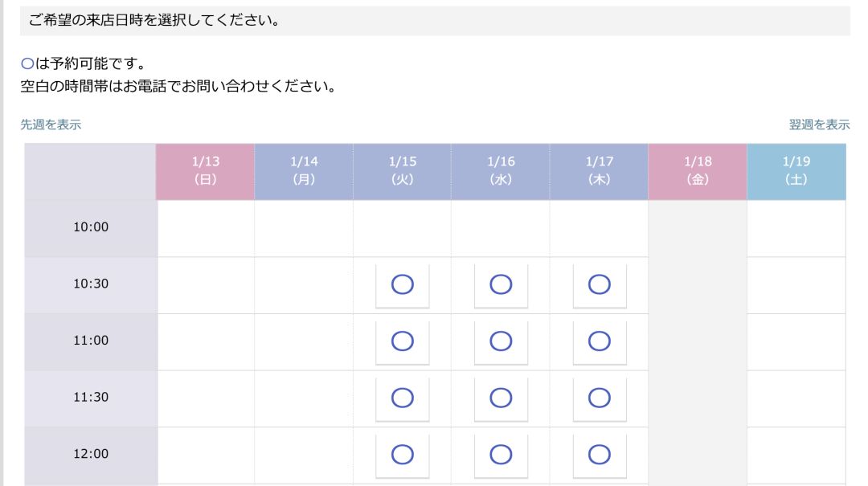This screenshot has height=486, width=868.
Task: Pick the 12:00 circle on 1/15
Action: coord(402,455)
